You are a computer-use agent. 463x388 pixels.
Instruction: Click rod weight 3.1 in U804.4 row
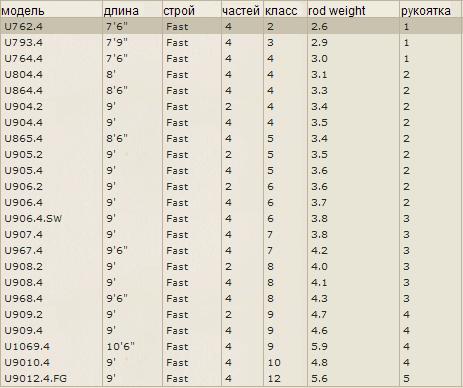(319, 74)
